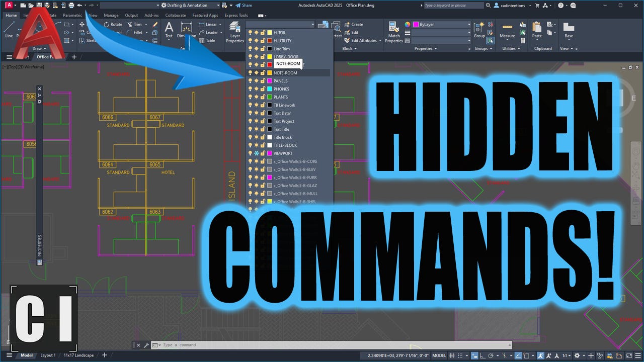This screenshot has height=362, width=644.
Task: Expand the Block panel flyout
Action: 349,49
